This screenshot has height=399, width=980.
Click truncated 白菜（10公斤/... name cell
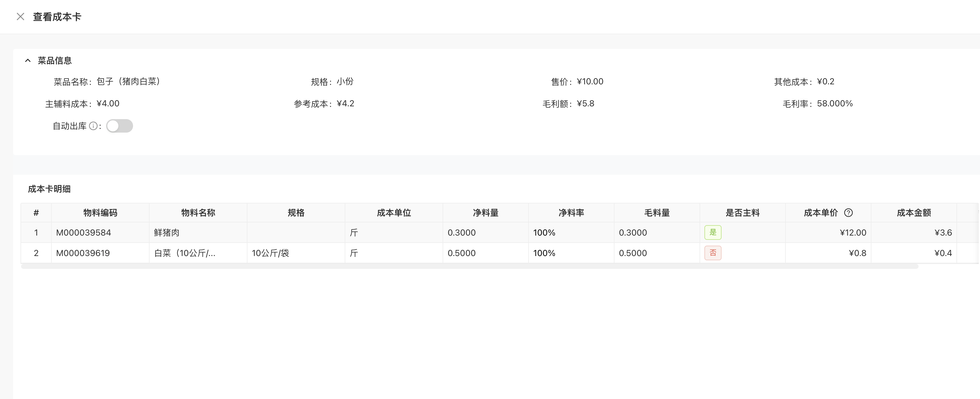(185, 253)
